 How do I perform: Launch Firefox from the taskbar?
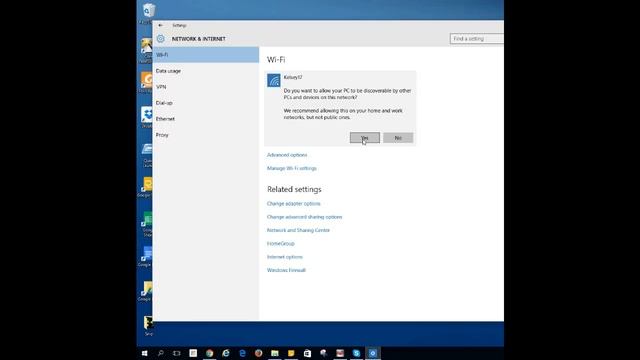(x=258, y=353)
